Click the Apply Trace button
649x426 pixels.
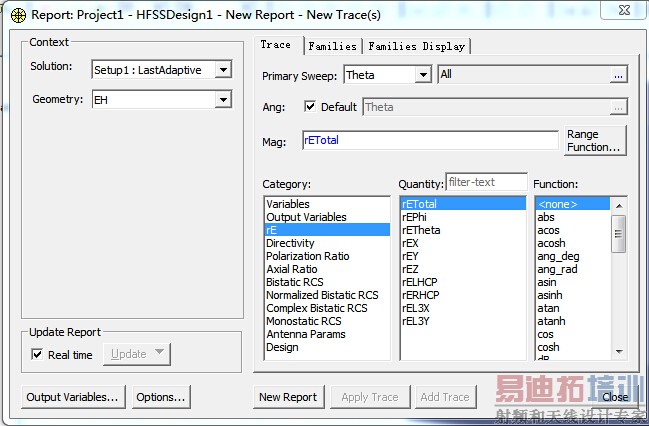[x=370, y=397]
